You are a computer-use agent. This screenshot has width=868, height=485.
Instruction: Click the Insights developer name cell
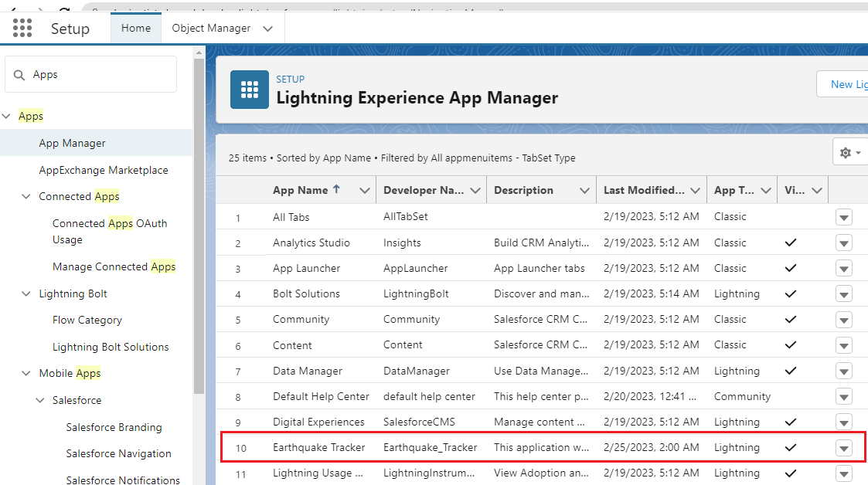tap(402, 242)
